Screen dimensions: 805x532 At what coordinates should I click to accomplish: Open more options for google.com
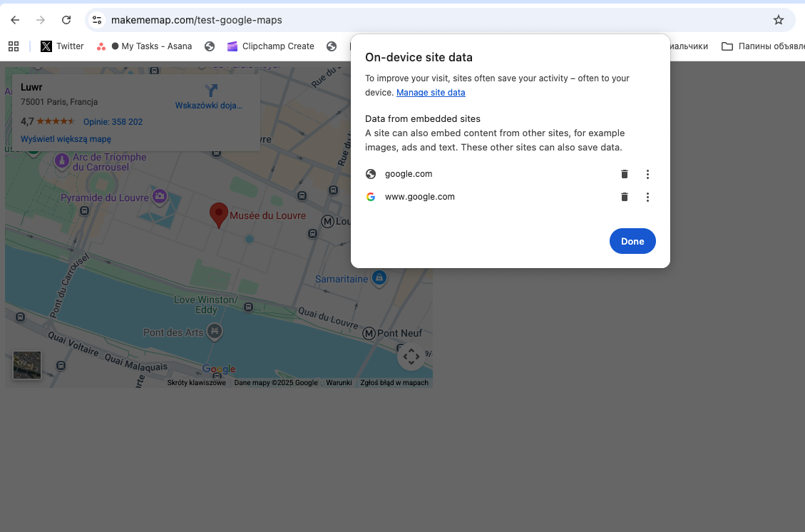tap(647, 174)
